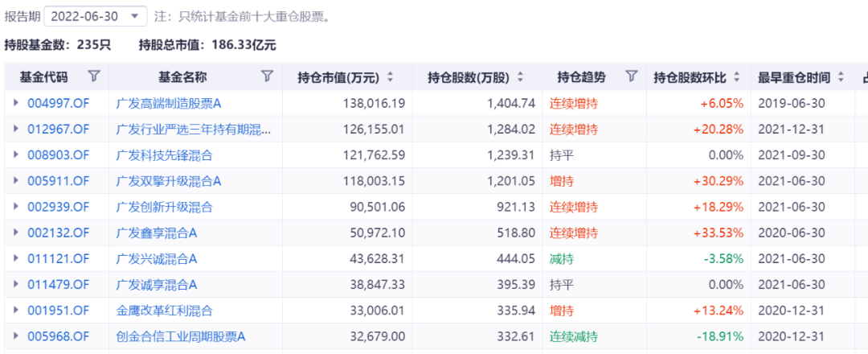Sort by 最早重仓时间 sort arrows
Viewport: 868px width, 354px height.
coord(841,77)
